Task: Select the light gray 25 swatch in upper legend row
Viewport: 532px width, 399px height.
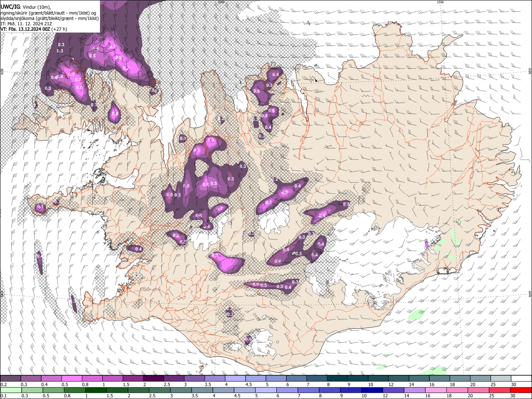Action: tap(501, 379)
